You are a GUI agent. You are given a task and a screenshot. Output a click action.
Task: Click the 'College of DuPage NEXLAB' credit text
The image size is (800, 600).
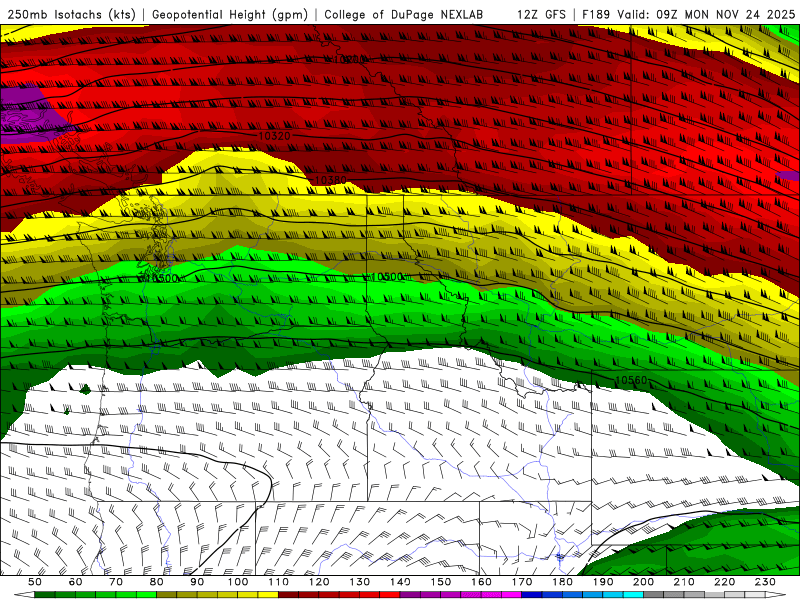403,14
